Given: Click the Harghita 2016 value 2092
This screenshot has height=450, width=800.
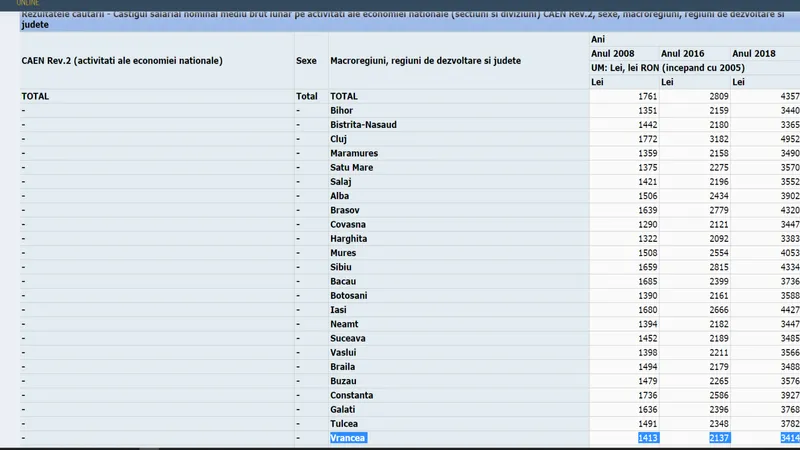Looking at the screenshot, I should tap(718, 239).
